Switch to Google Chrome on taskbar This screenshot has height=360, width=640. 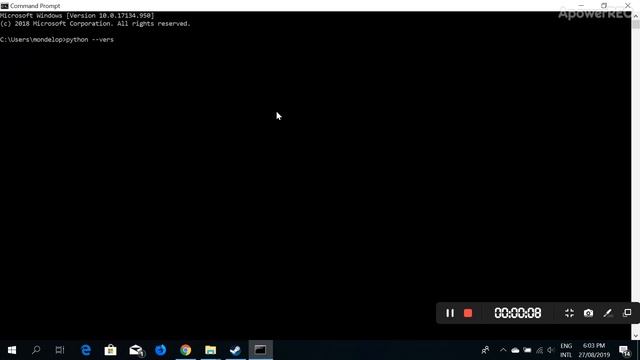(x=186, y=350)
